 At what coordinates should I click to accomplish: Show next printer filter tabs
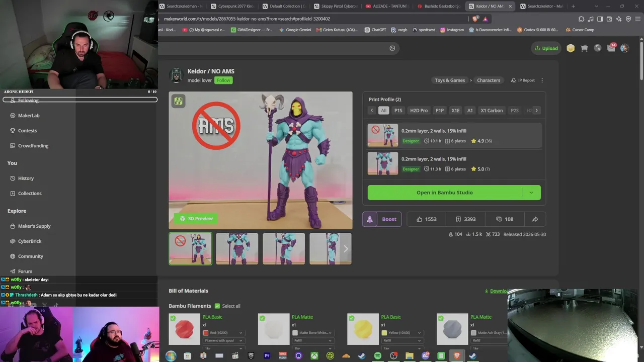point(536,111)
